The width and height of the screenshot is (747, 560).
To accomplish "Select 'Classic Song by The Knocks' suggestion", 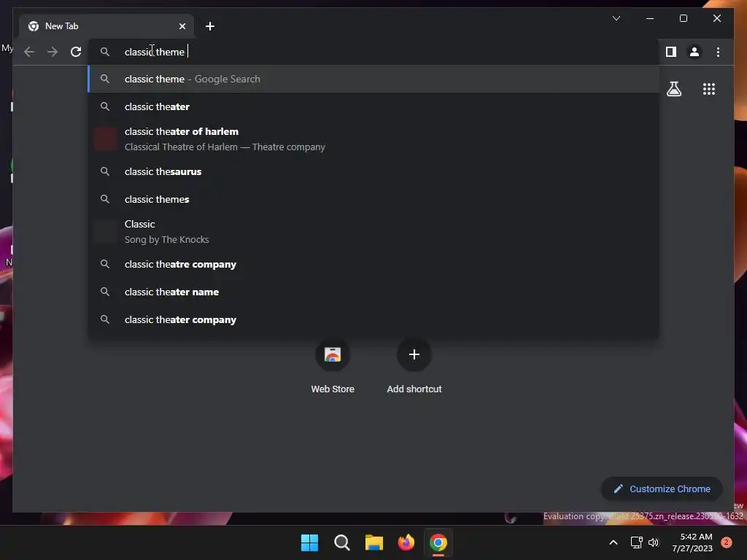I will click(x=373, y=231).
